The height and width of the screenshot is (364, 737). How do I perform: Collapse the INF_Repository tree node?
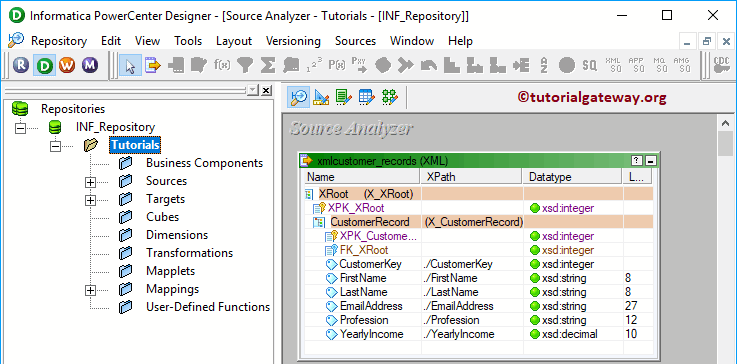21,128
